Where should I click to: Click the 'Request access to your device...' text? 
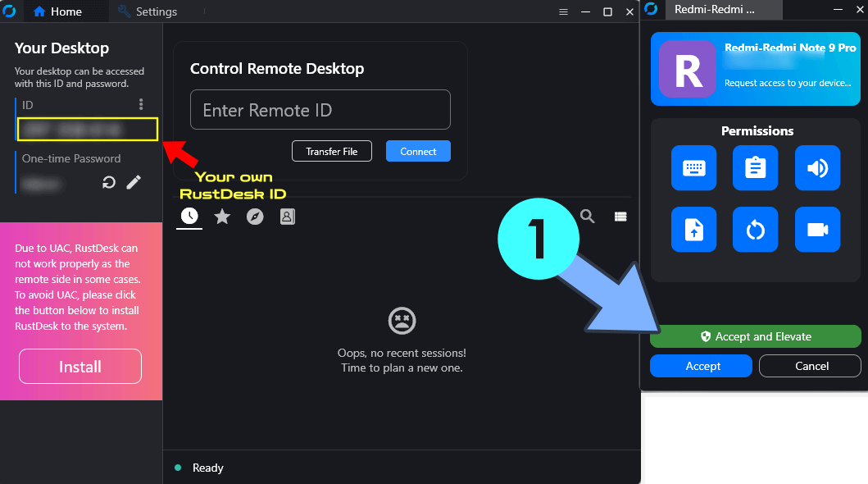pyautogui.click(x=788, y=83)
